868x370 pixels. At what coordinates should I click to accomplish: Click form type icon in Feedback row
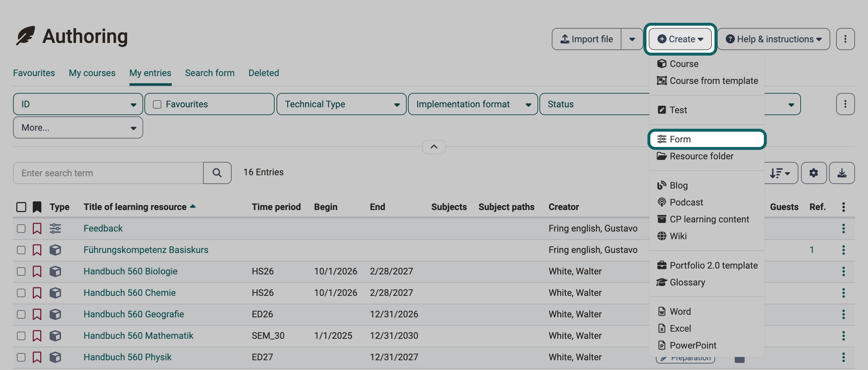click(55, 228)
